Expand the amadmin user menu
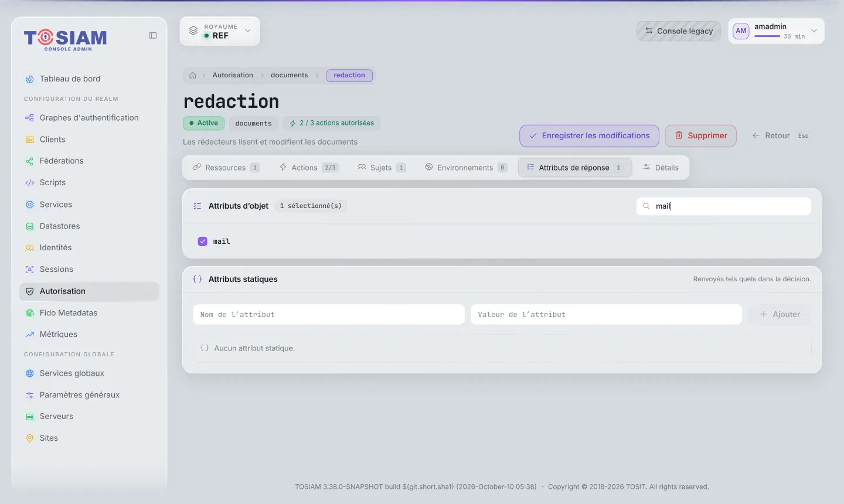Screen dimensions: 844x504 776,31
